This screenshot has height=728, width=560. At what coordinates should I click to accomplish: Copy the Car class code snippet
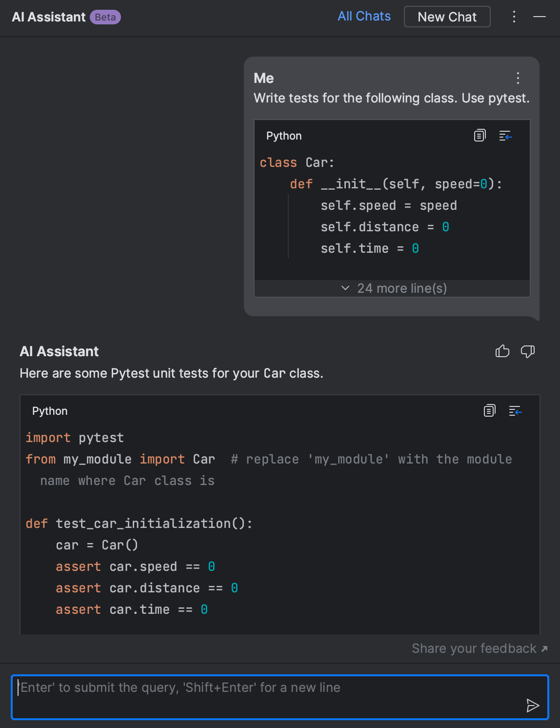[x=480, y=136]
